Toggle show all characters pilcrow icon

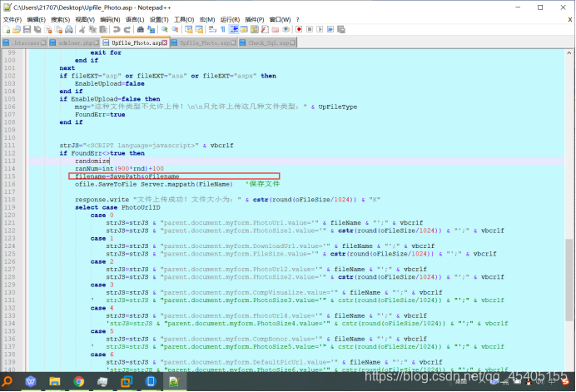[223, 30]
